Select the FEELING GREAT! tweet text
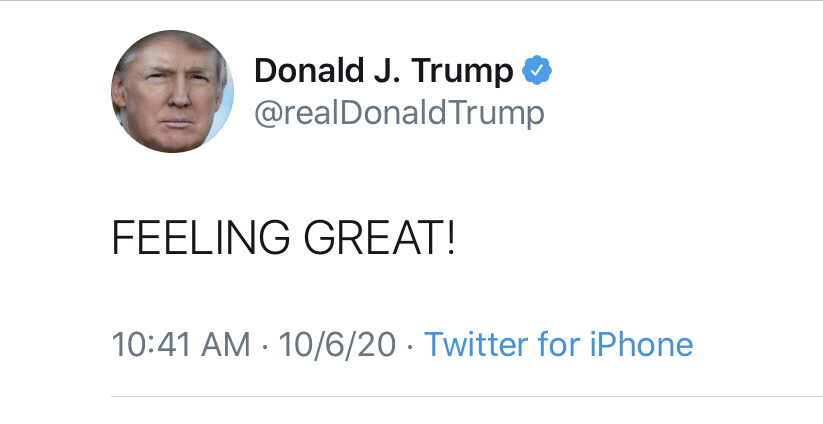 click(x=283, y=239)
